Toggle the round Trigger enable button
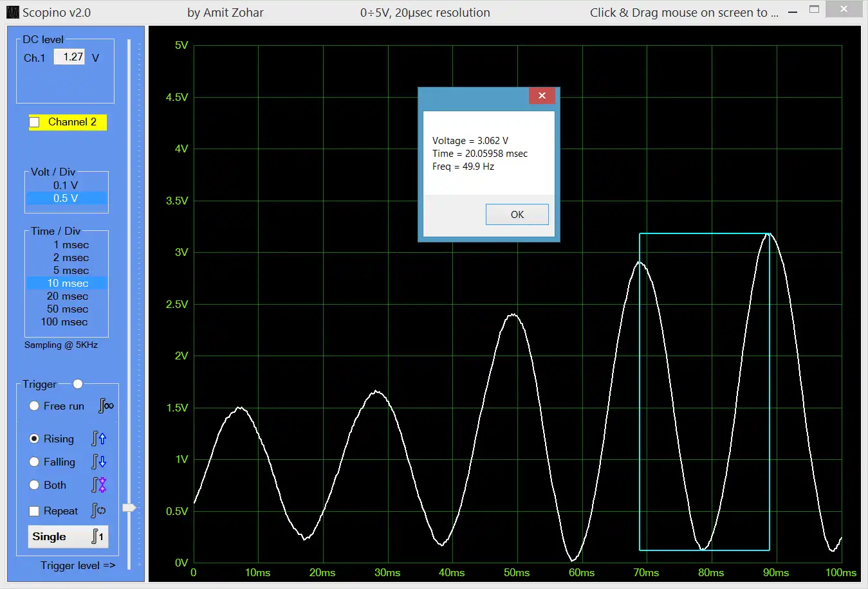The height and width of the screenshot is (589, 868). [78, 384]
